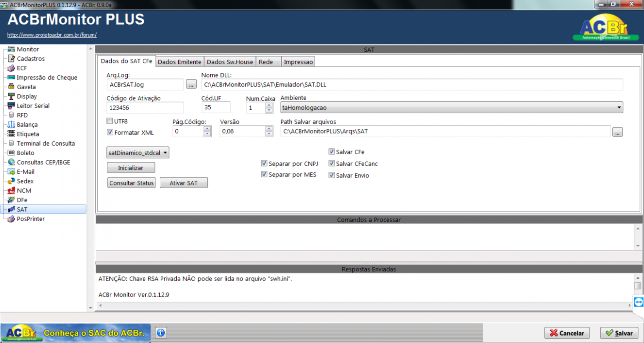Viewport: 644px width, 343px height.
Task: Decrease the Versão value
Action: (269, 134)
